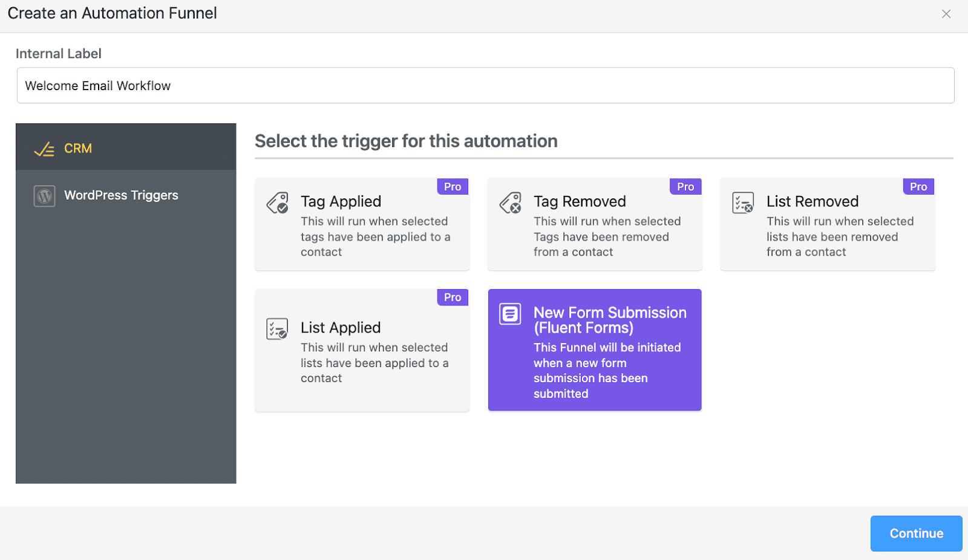The height and width of the screenshot is (560, 968).
Task: Click into the Internal Label text field
Action: click(x=485, y=85)
